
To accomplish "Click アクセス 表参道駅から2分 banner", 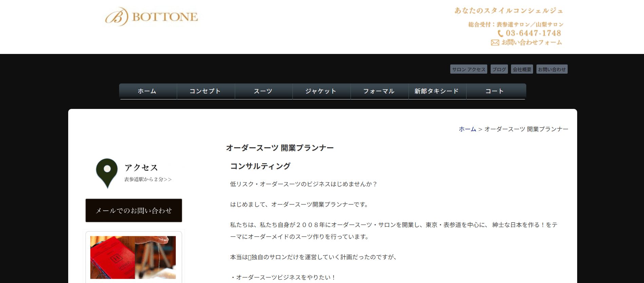I will coord(134,173).
